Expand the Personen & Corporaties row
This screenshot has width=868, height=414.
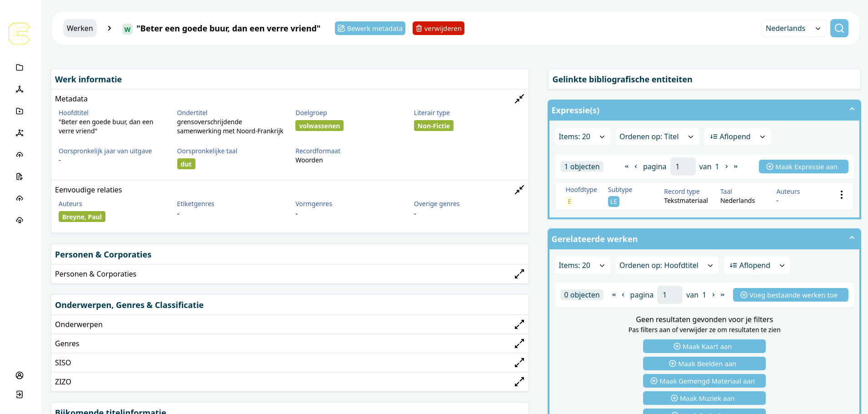point(519,274)
